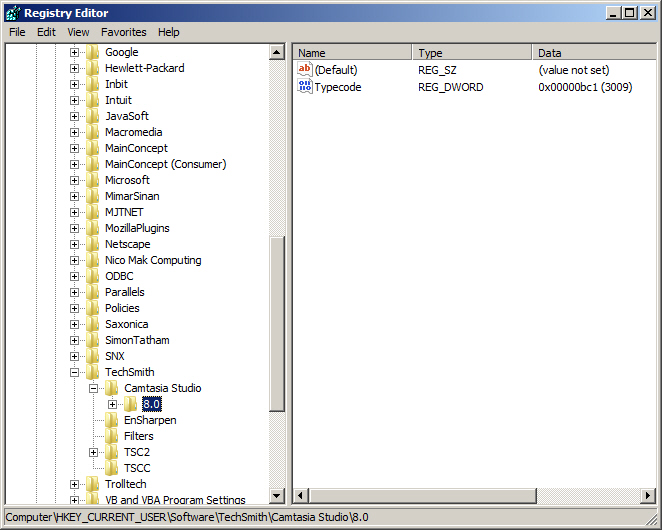Click the Google folder icon

tap(92, 52)
